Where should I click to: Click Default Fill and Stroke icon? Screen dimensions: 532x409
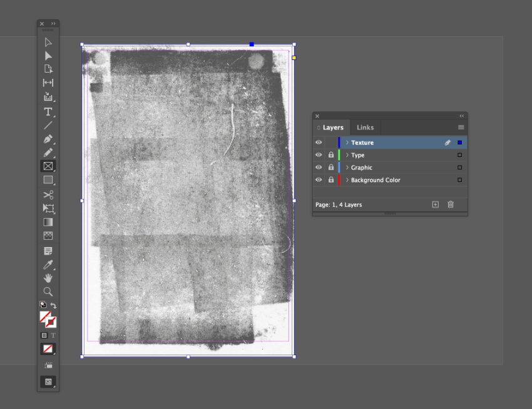(x=43, y=304)
